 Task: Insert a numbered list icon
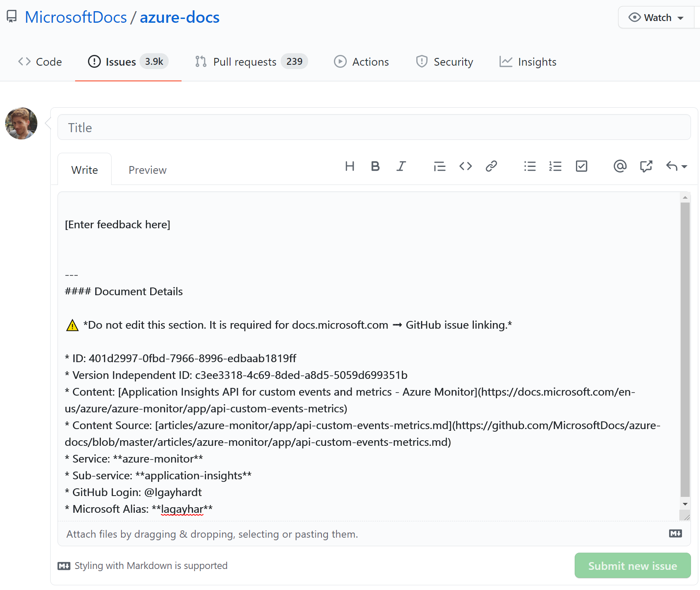tap(555, 166)
